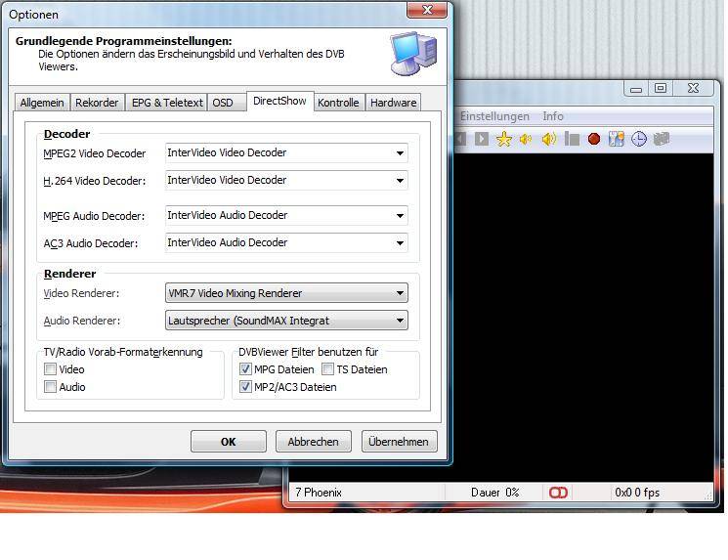The width and height of the screenshot is (728, 560).
Task: Expand the Audio Renderer dropdown
Action: [x=286, y=321]
